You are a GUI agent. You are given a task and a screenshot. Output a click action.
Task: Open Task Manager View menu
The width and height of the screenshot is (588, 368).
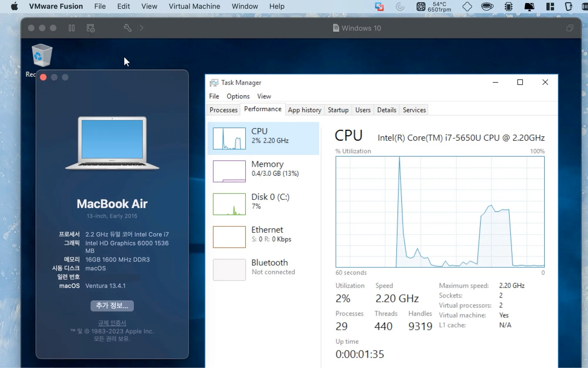(x=264, y=96)
